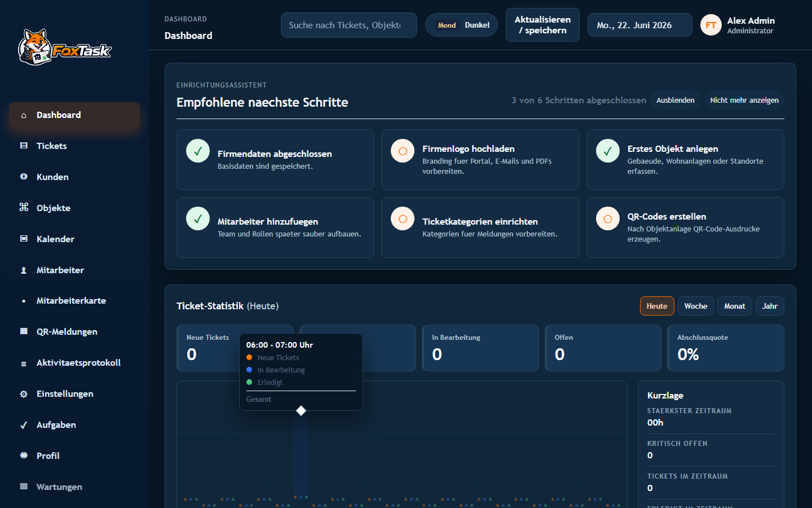Click the Mitarbeiter hinzufuegen check icon
The image size is (812, 508).
198,219
